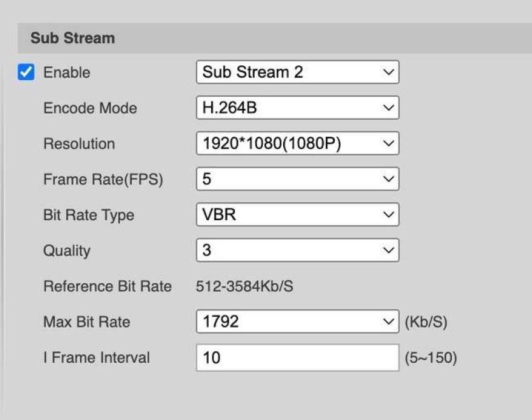Click the Enable label text
The height and width of the screenshot is (420, 532).
click(x=67, y=73)
